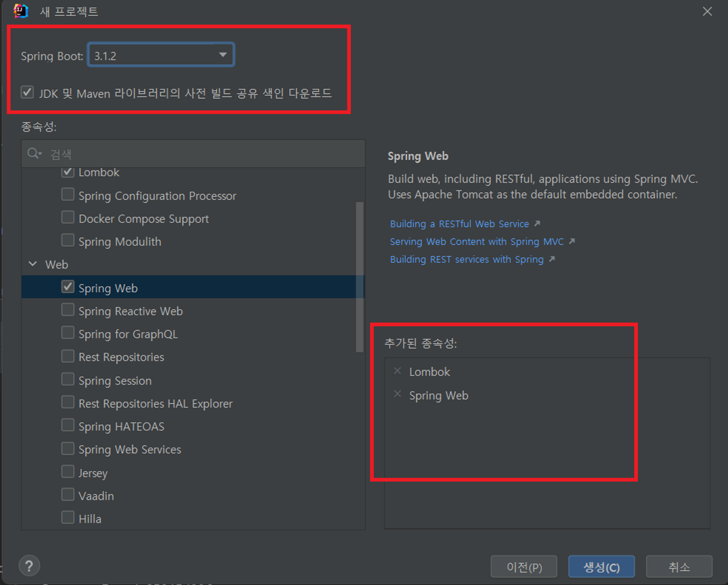Remove Lombok from added dependencies
The image size is (728, 585).
point(397,371)
